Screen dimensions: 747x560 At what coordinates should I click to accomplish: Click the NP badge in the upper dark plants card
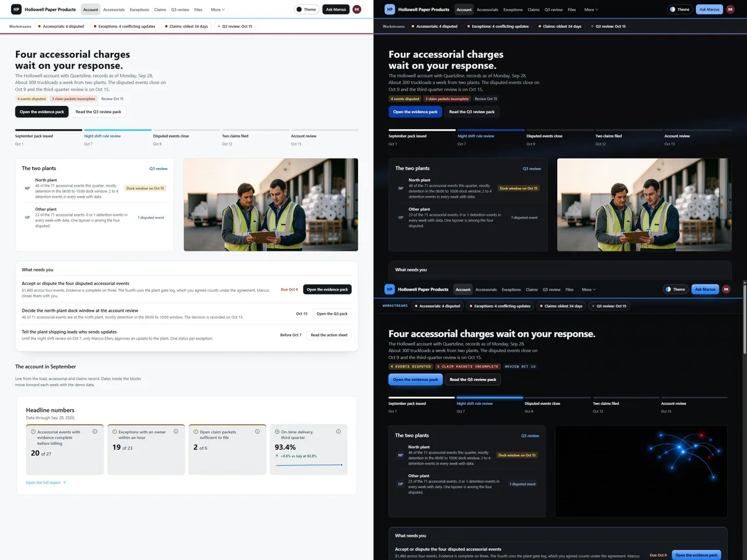[401, 188]
